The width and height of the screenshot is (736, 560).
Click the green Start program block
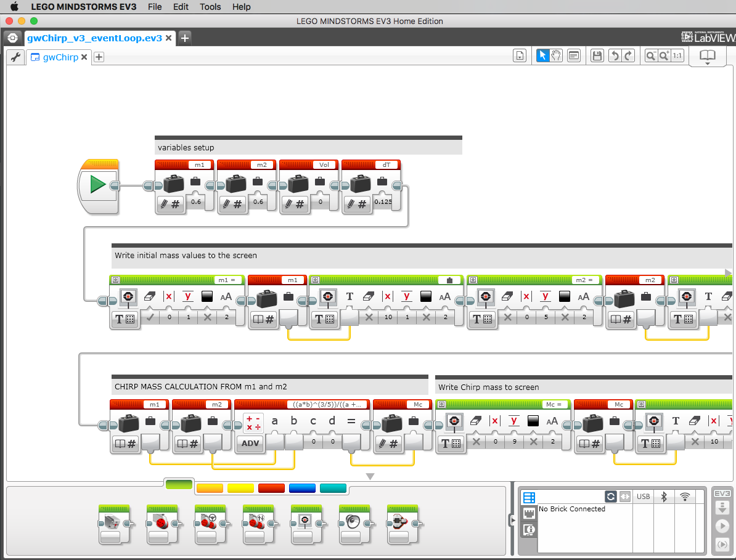click(x=98, y=185)
